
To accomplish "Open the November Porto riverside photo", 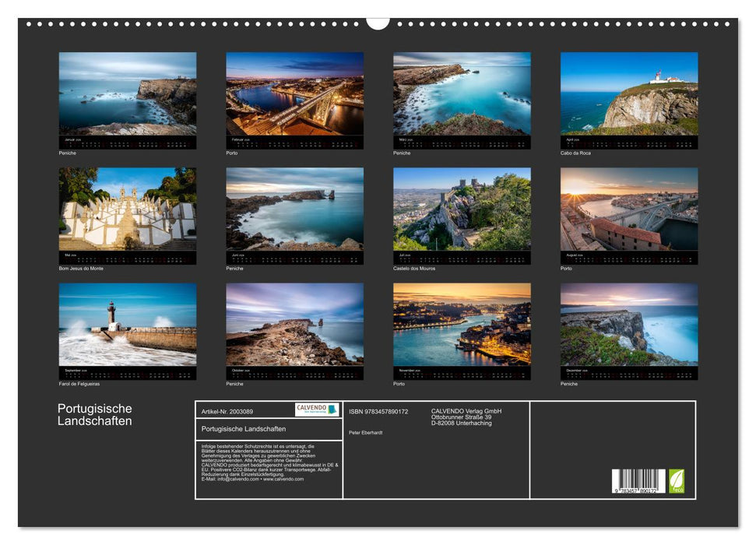I will coord(462,325).
